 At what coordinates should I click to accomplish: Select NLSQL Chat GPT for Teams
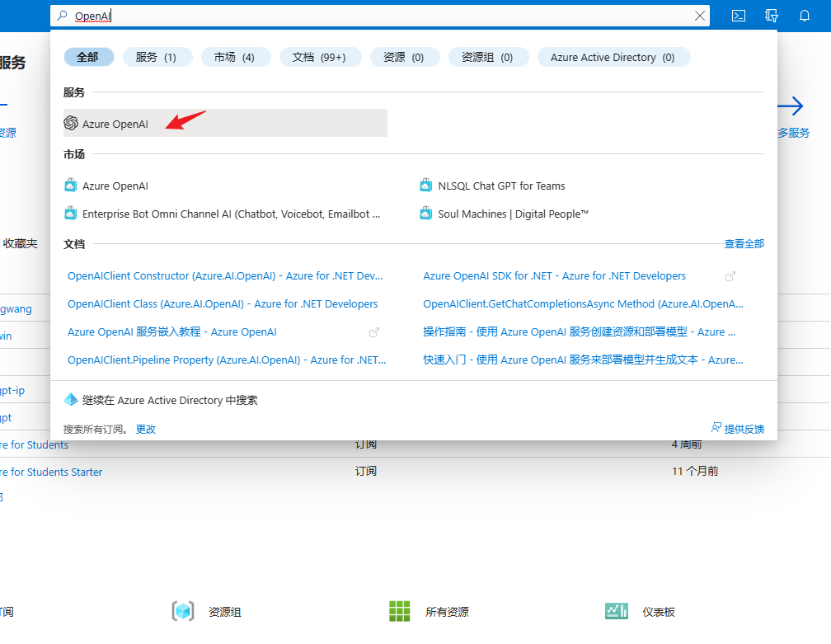501,186
